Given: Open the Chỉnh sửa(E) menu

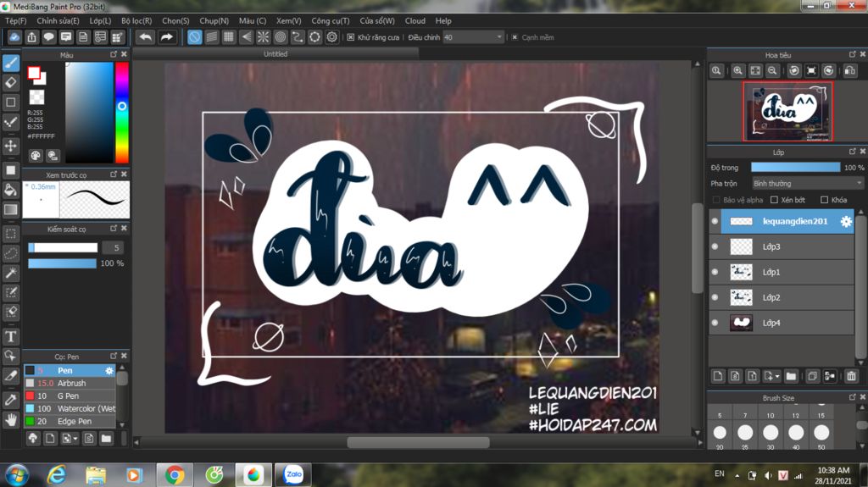Looking at the screenshot, I should pos(58,20).
